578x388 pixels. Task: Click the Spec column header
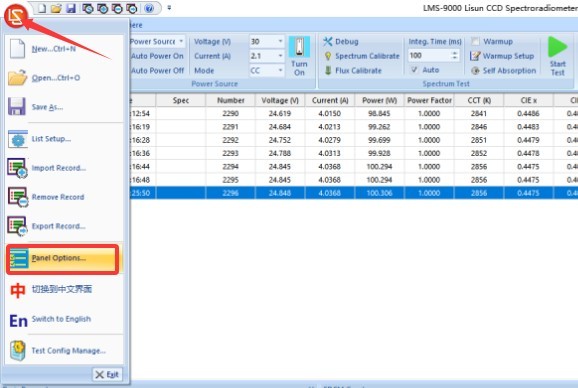(x=181, y=100)
